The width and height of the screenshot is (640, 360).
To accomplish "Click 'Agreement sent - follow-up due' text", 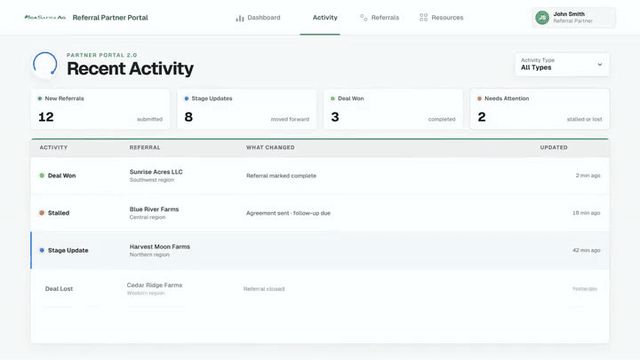I will click(288, 213).
